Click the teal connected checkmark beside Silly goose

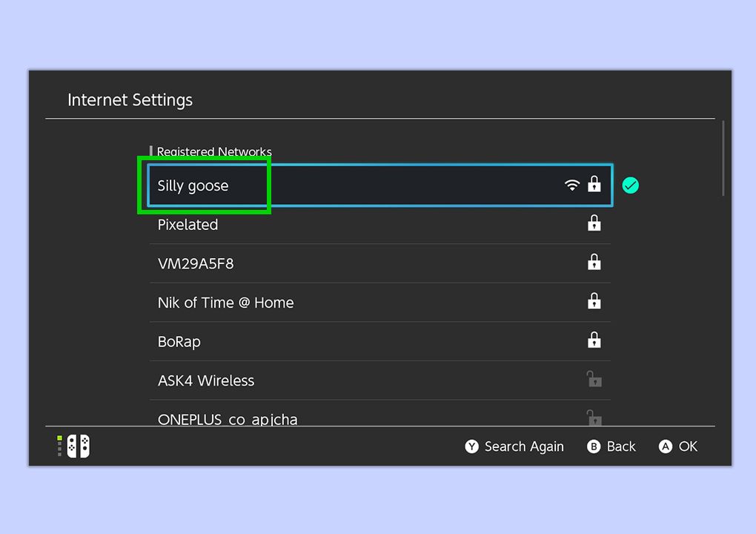tap(630, 185)
